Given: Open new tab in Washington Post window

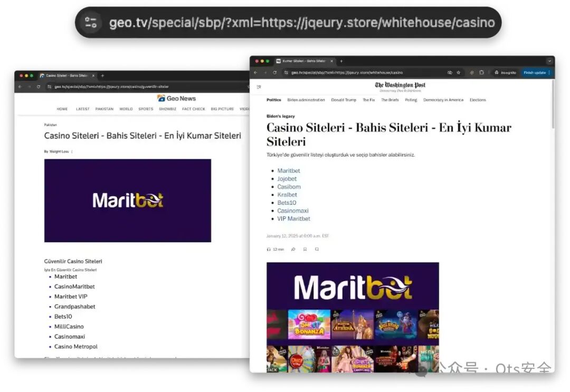Looking at the screenshot, I should pyautogui.click(x=341, y=61).
